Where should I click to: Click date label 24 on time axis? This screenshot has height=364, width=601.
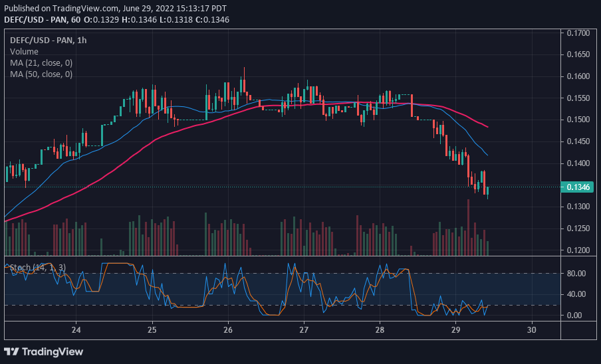(x=76, y=329)
